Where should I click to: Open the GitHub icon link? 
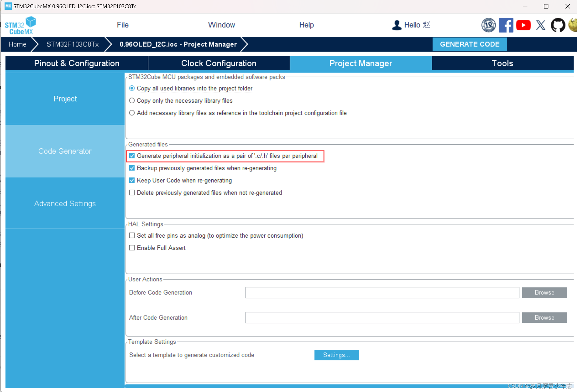[x=558, y=25]
